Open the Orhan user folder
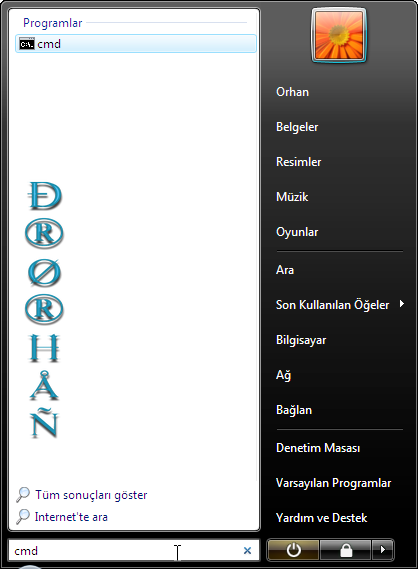The width and height of the screenshot is (418, 569). tap(292, 92)
